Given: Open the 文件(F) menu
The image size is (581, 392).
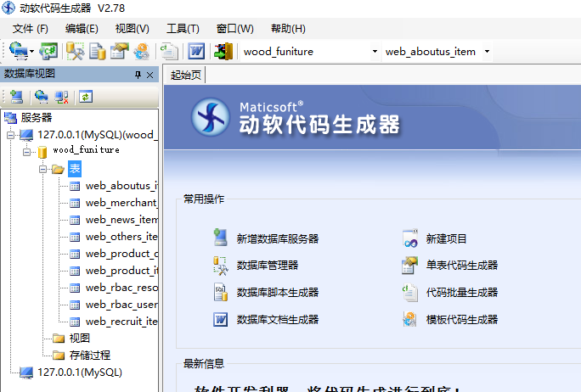Looking at the screenshot, I should (x=31, y=29).
